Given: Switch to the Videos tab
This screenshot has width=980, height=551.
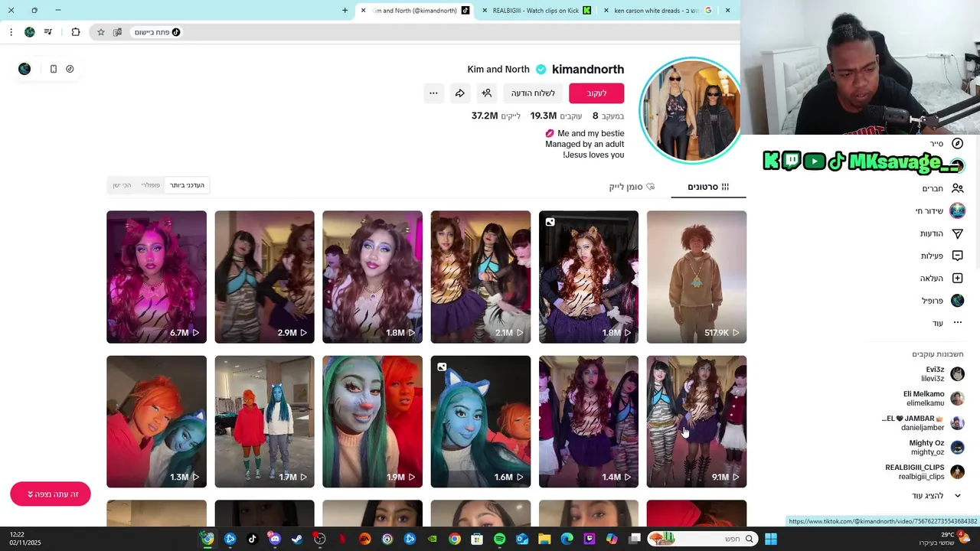Looking at the screenshot, I should (708, 187).
